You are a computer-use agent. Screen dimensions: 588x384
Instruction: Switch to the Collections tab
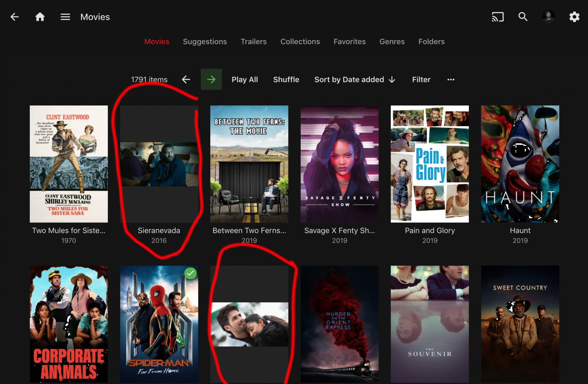tap(300, 42)
